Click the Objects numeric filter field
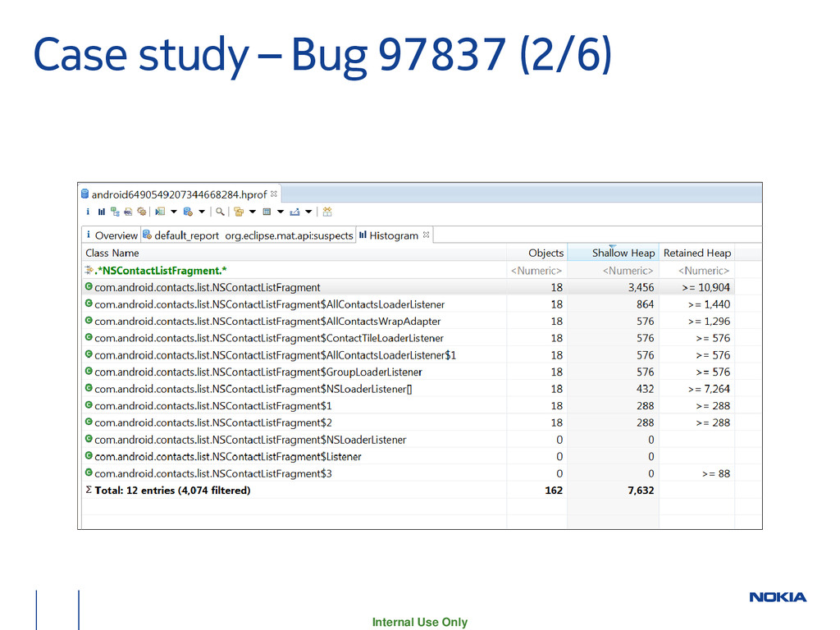840x630 pixels. pyautogui.click(x=536, y=271)
